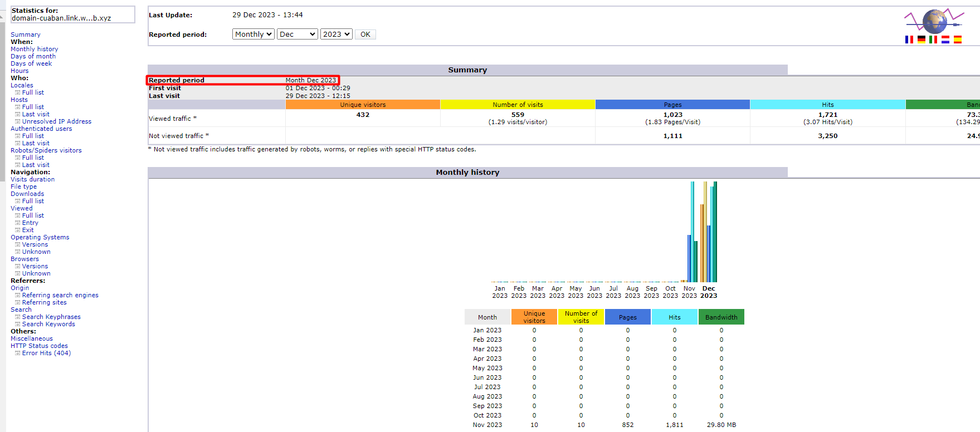The width and height of the screenshot is (980, 432).
Task: Click HTTP Status codes link
Action: coord(39,346)
